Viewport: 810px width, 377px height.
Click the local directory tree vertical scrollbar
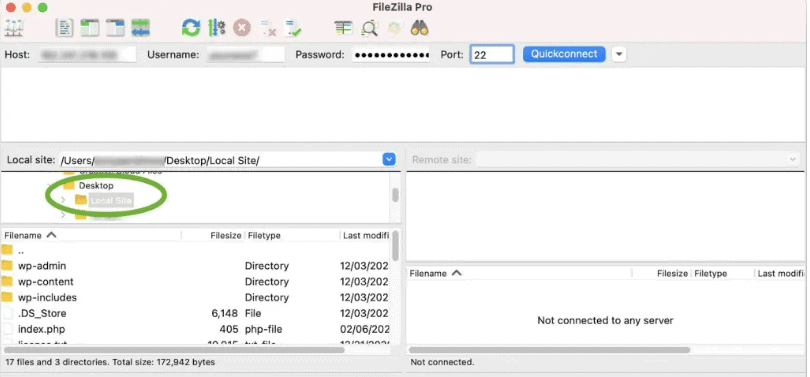[395, 196]
